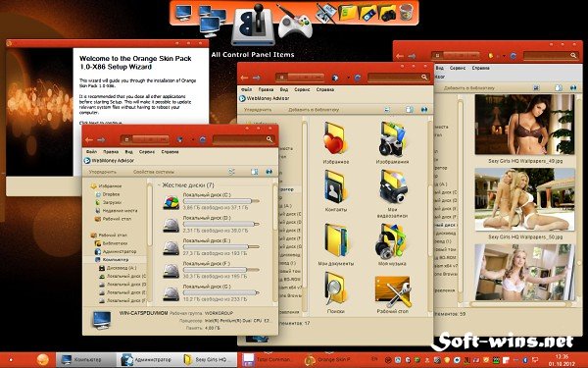The image size is (588, 368).
Task: Open the Computer monitor icon in top dock
Action: pyautogui.click(x=183, y=13)
